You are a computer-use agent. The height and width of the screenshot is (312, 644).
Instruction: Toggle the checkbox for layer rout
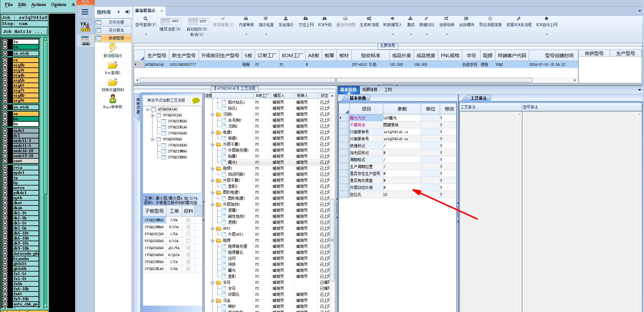click(x=5, y=161)
